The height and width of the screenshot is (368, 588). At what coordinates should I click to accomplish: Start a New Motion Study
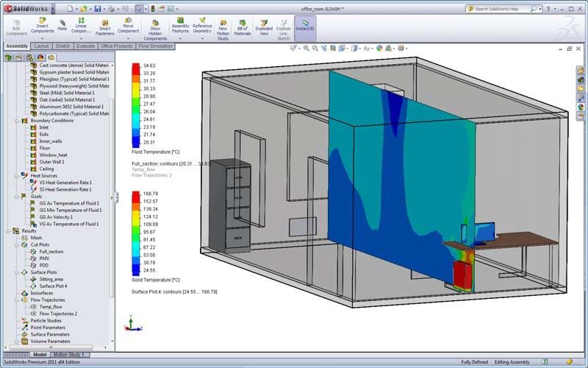coord(223,22)
